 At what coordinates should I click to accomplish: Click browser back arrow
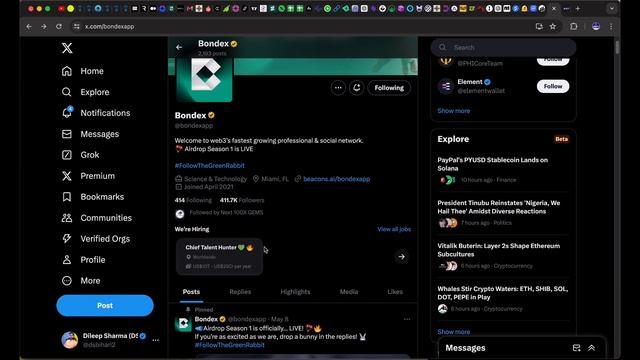pyautogui.click(x=29, y=27)
